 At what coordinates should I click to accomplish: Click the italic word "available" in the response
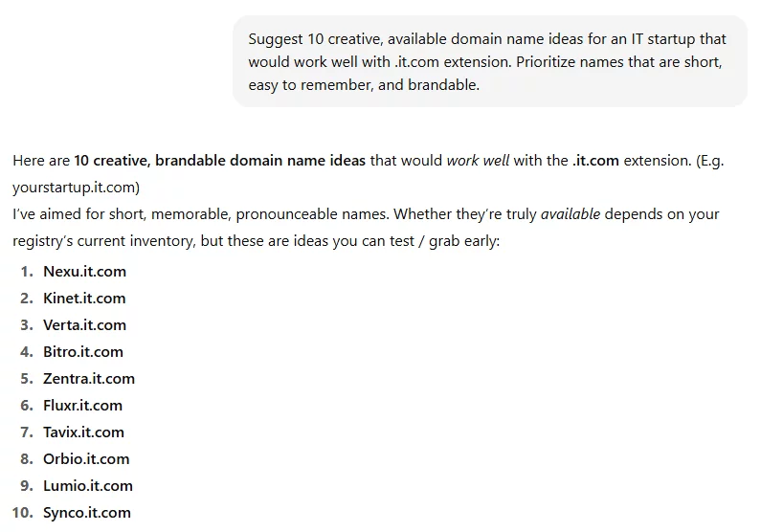(x=571, y=214)
